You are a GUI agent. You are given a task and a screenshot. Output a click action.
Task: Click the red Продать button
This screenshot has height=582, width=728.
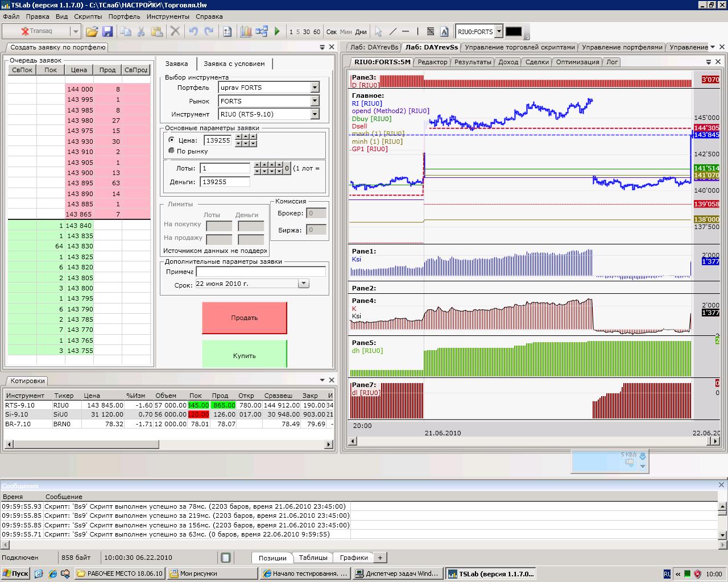(x=244, y=318)
